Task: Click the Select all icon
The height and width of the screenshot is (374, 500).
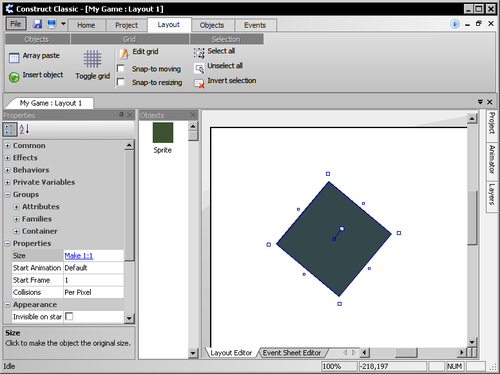Action: 199,53
